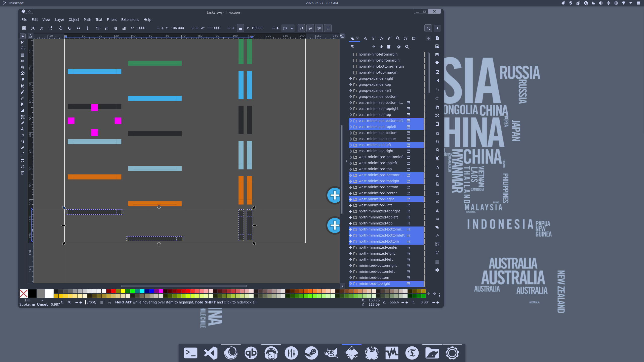The width and height of the screenshot is (644, 362).
Task: Select the Dropper color picker tool
Action: click(x=23, y=123)
